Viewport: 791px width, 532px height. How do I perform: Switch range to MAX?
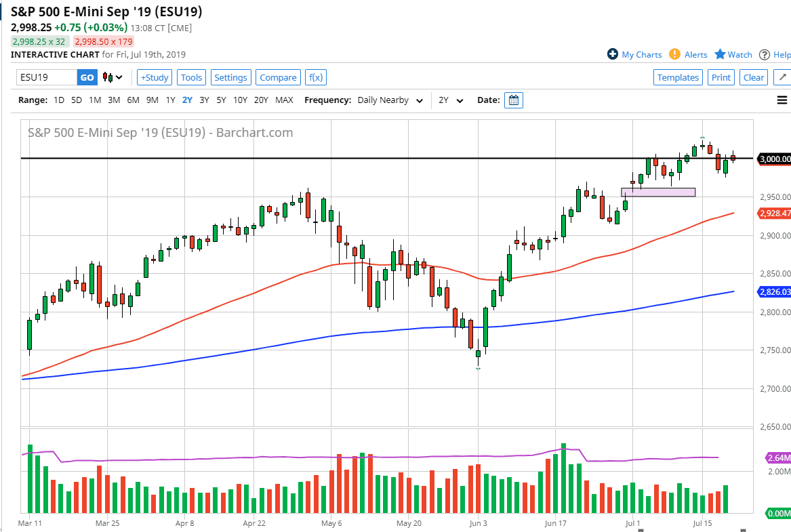point(284,100)
